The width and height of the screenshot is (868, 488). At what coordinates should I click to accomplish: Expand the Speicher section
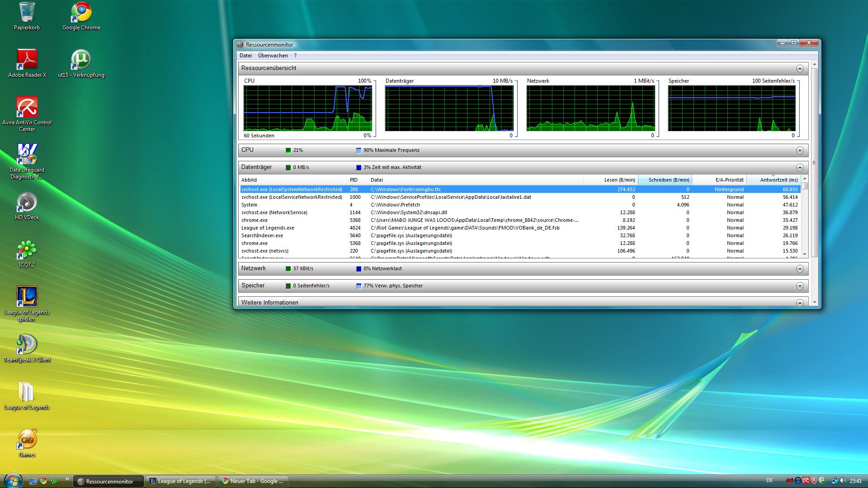pyautogui.click(x=800, y=286)
